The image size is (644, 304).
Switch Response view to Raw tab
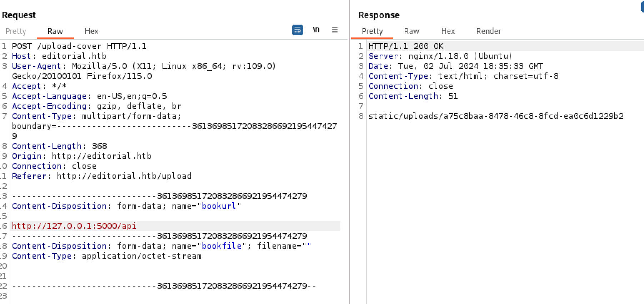411,31
